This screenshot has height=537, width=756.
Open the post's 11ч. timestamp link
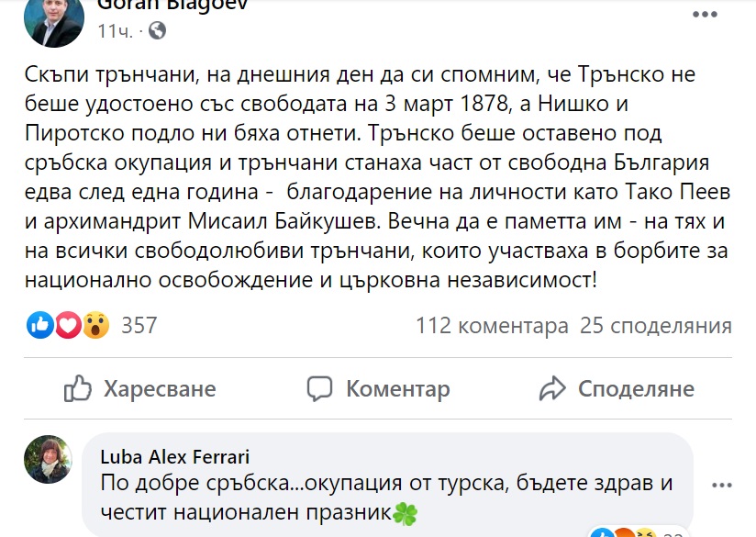[x=113, y=31]
